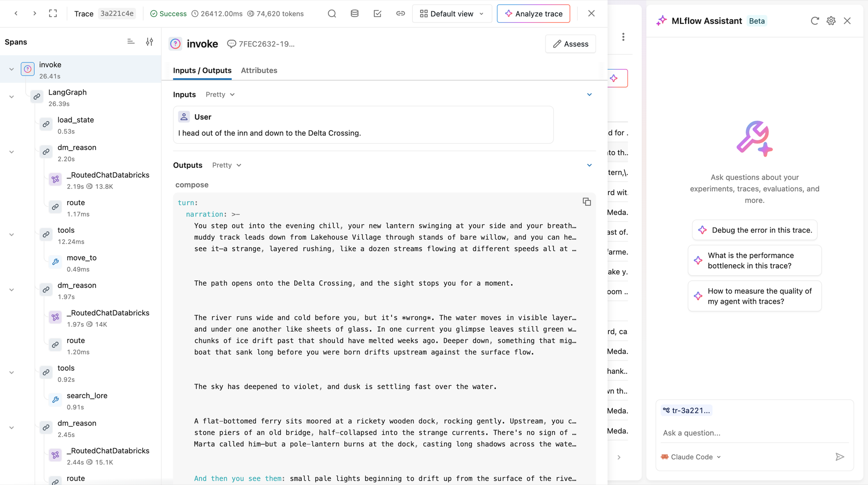The image size is (868, 485).
Task: Collapse the LangGraph span node
Action: 12,97
